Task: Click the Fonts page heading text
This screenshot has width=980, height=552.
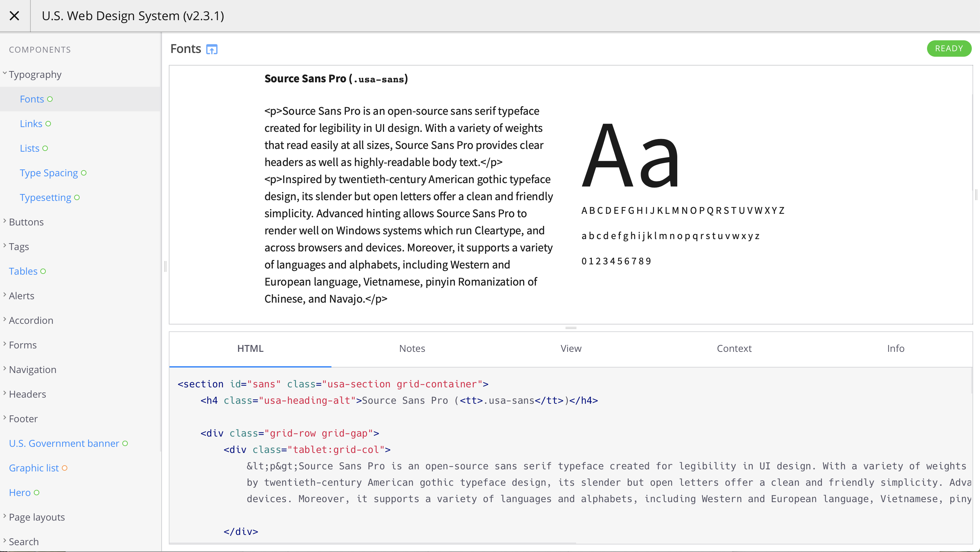Action: [186, 49]
